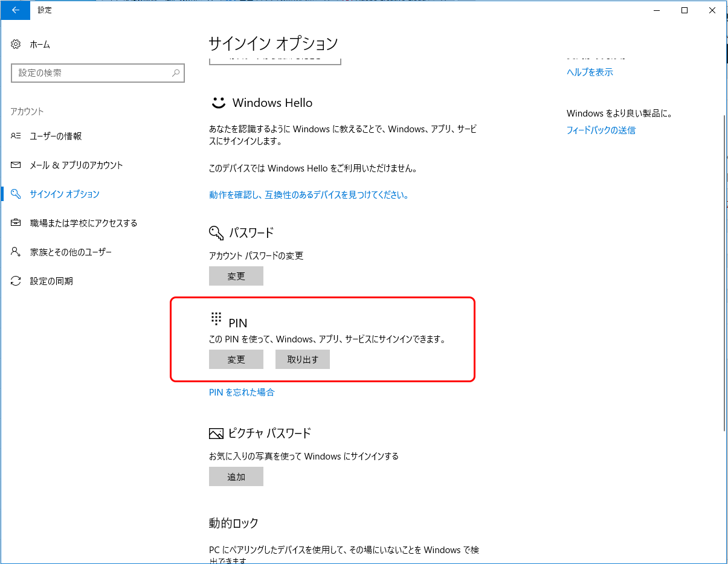Click the key icon beside サインイン オプション

tap(16, 194)
